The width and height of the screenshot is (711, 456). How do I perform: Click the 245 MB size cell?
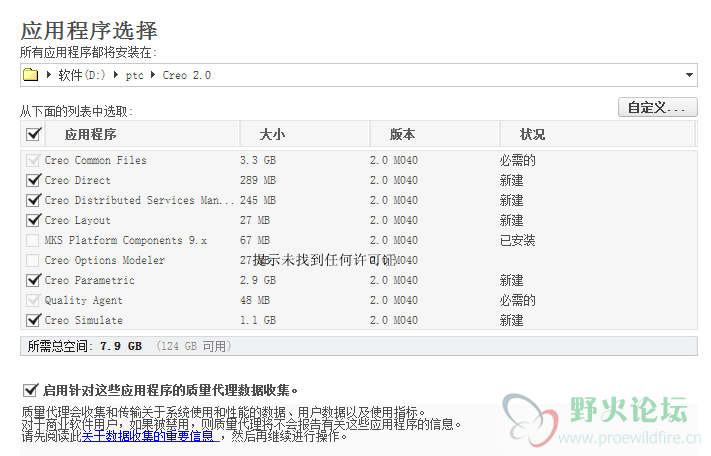258,200
